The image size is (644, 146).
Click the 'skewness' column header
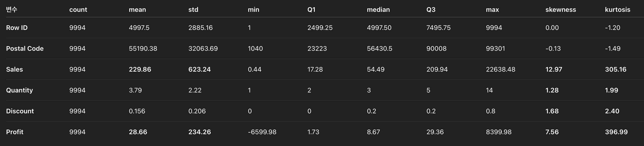tap(561, 10)
